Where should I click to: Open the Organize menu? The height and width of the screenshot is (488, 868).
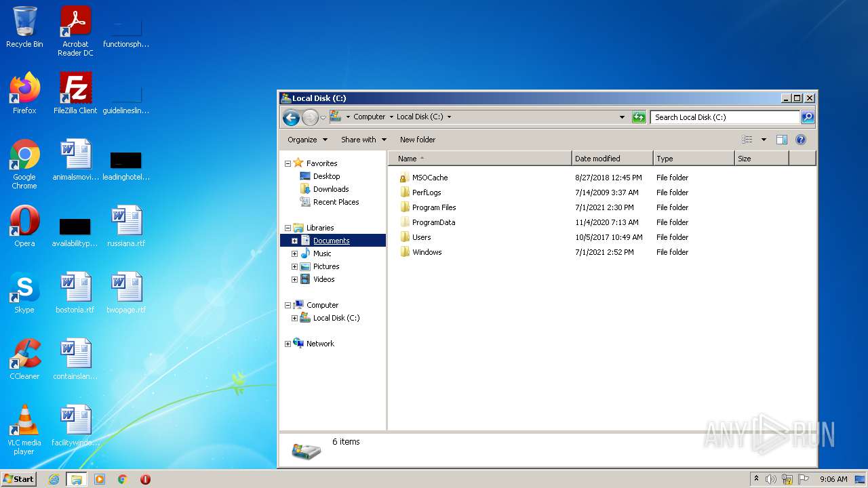(x=307, y=140)
